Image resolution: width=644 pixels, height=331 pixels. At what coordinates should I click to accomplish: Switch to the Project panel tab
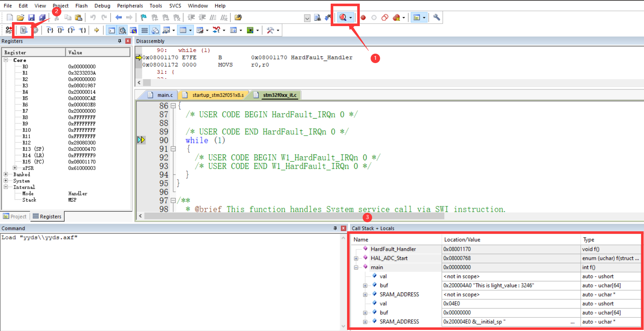coord(15,216)
